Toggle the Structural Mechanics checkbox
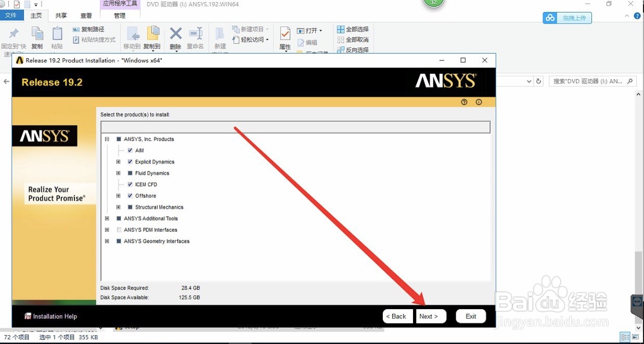The image size is (644, 344). (x=130, y=207)
